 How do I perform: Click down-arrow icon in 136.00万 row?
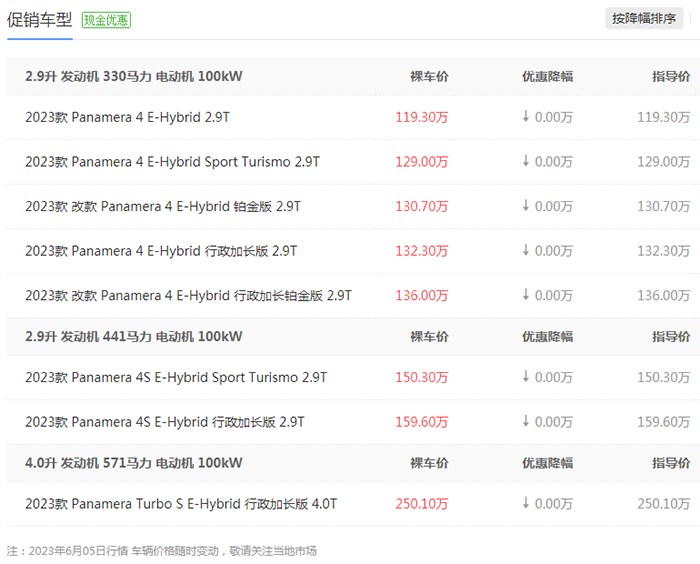[x=526, y=294]
